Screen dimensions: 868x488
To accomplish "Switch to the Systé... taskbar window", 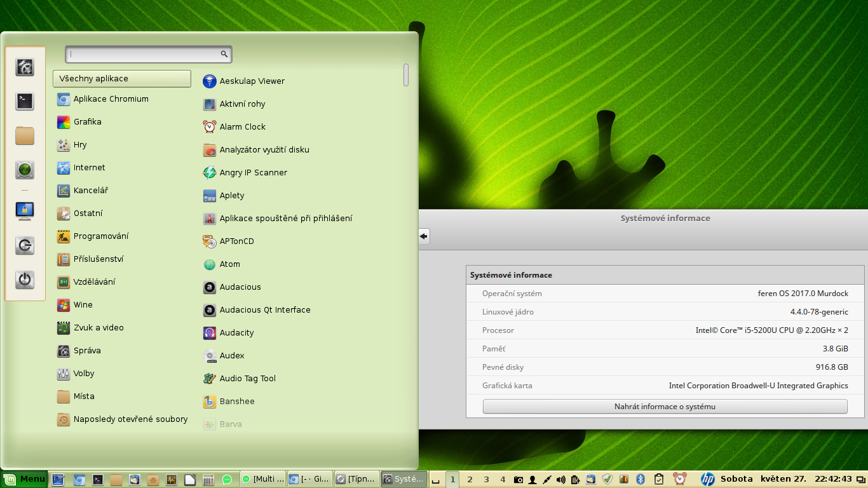I will (x=403, y=479).
